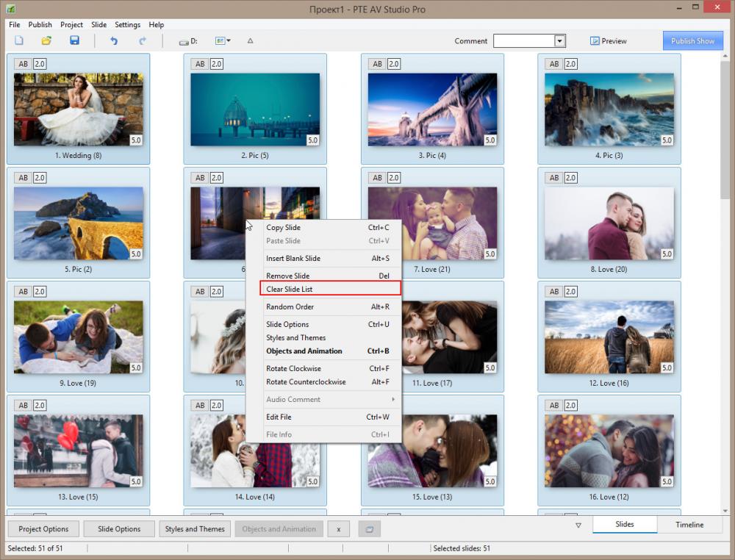Click AB transition icon on slide 8. Love (20)
Viewport: 735px width, 560px height.
[554, 178]
